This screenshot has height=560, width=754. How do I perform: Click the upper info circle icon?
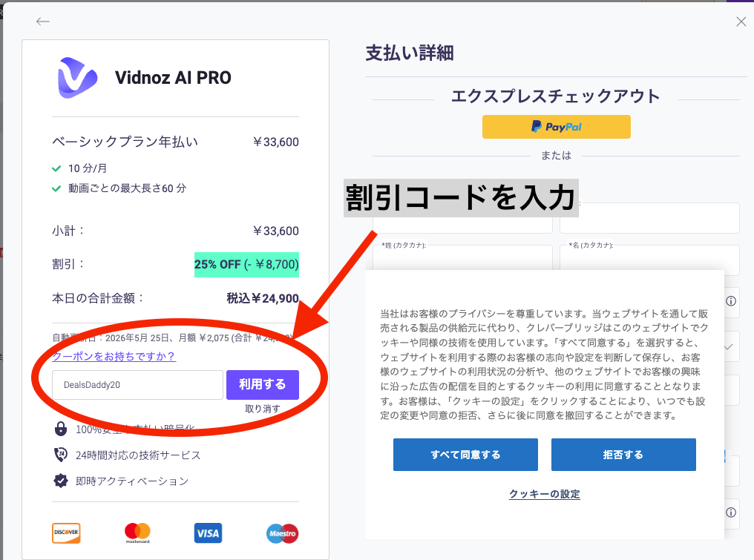click(731, 301)
